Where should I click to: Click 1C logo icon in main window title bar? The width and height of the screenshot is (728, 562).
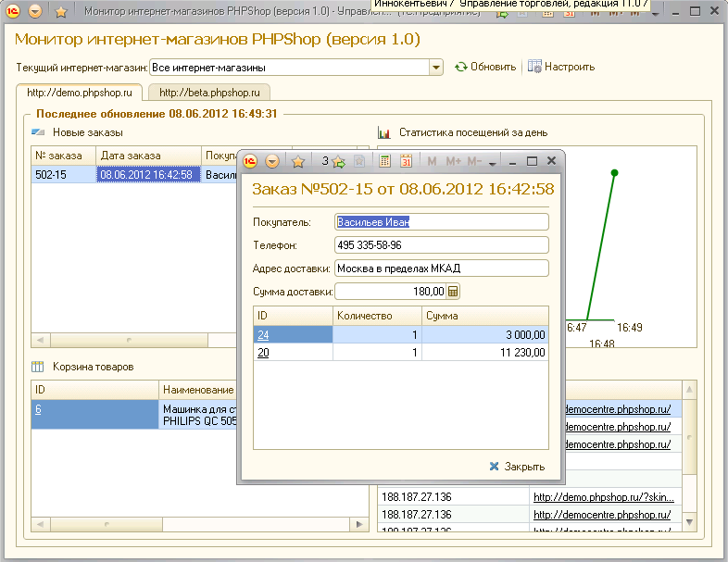click(x=13, y=11)
